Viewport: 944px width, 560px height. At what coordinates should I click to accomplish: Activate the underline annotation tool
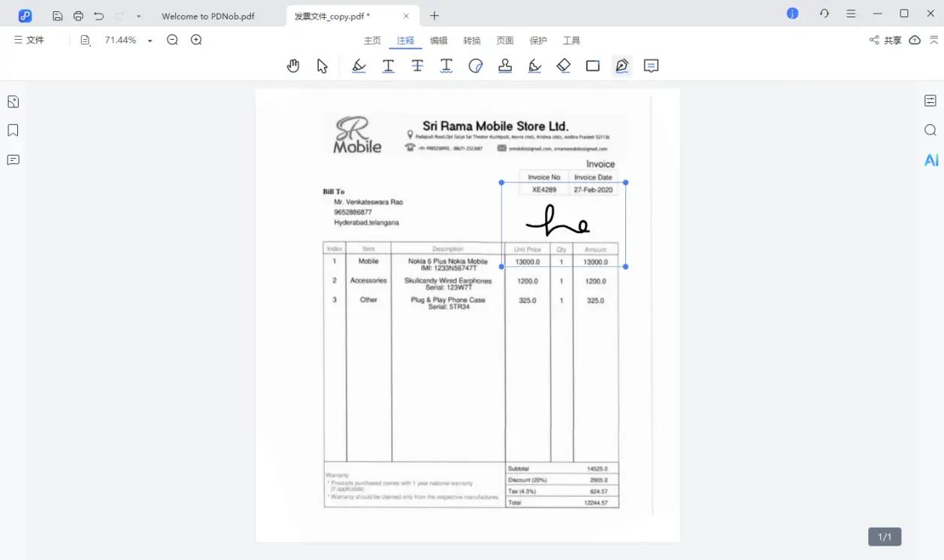pos(388,66)
